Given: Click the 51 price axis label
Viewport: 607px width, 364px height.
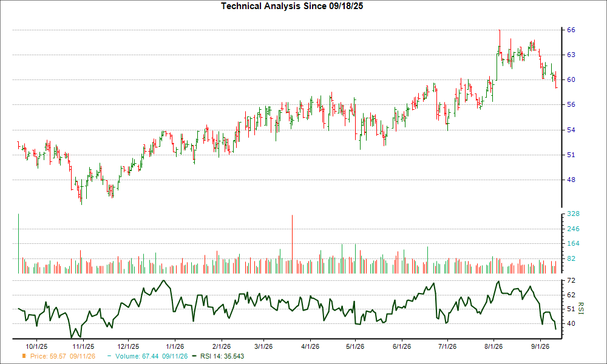Looking at the screenshot, I should click(571, 155).
